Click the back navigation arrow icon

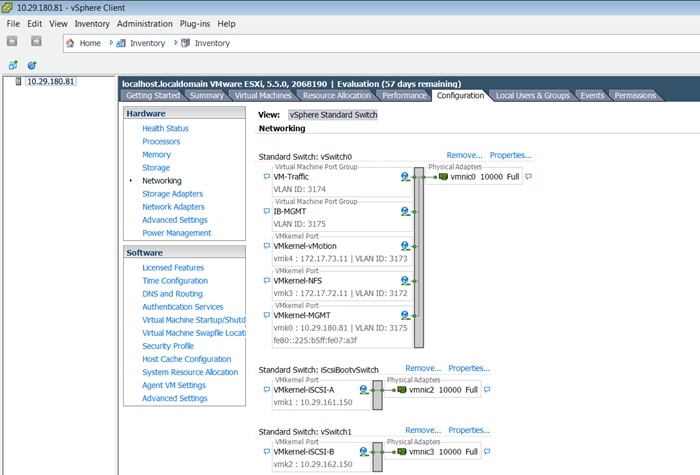click(12, 41)
